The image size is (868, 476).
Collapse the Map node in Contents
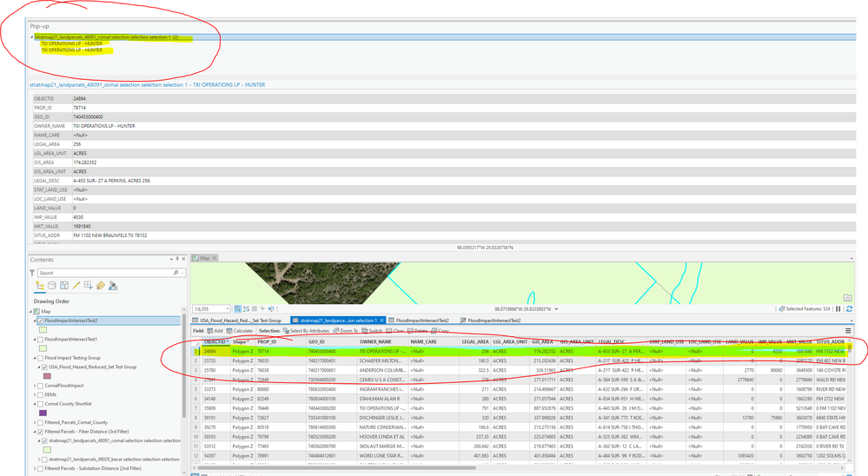pyautogui.click(x=31, y=312)
